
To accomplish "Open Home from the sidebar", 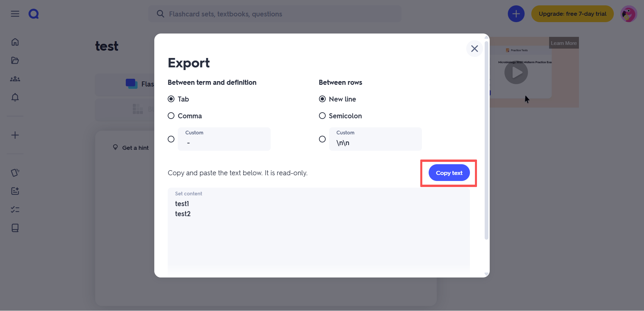I will [x=15, y=42].
